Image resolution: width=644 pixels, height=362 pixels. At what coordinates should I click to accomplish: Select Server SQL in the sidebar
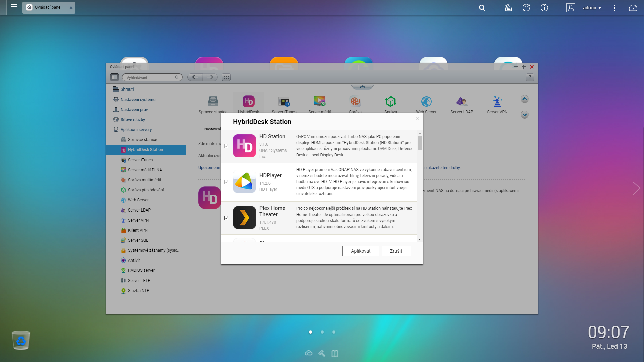tap(138, 240)
